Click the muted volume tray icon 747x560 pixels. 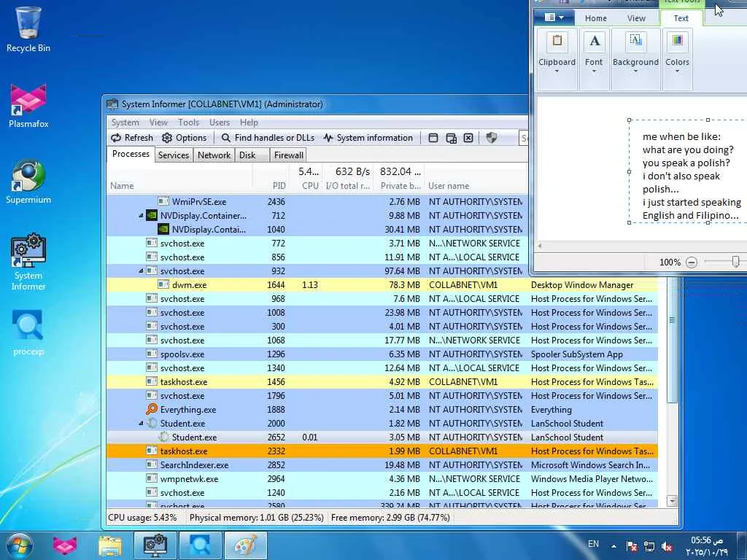(x=667, y=547)
